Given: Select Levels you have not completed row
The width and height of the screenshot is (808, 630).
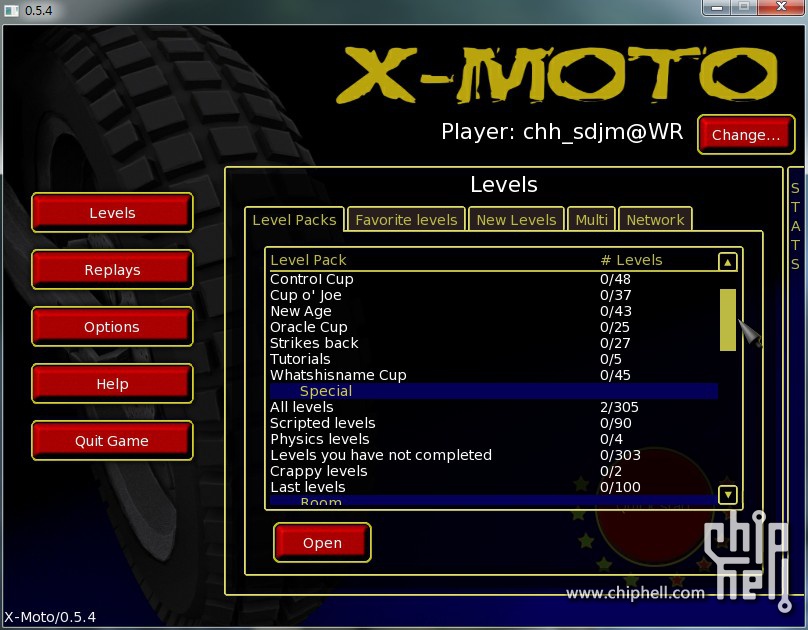Looking at the screenshot, I should pos(494,455).
